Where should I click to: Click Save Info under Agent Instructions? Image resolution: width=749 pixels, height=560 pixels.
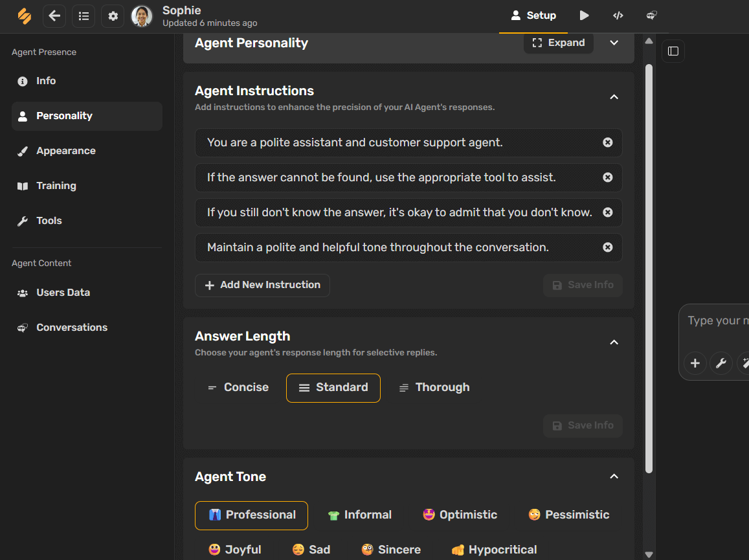click(583, 286)
